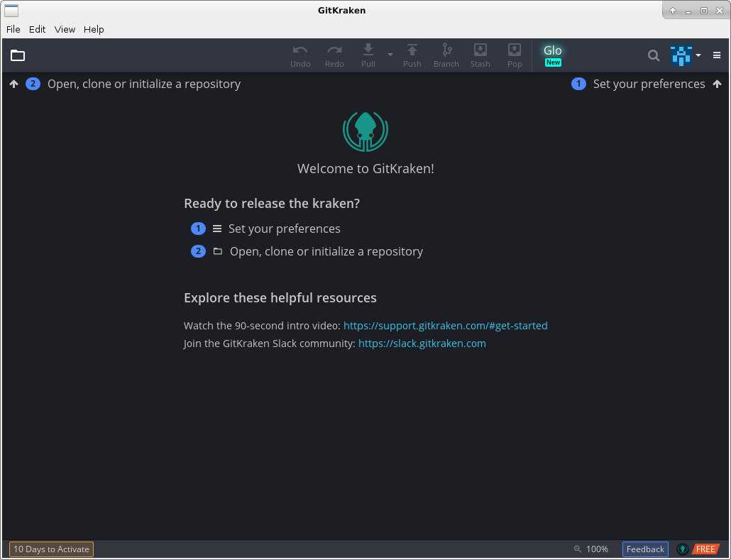
Task: Click 'Explore these helpful resources' heading
Action: 280,297
